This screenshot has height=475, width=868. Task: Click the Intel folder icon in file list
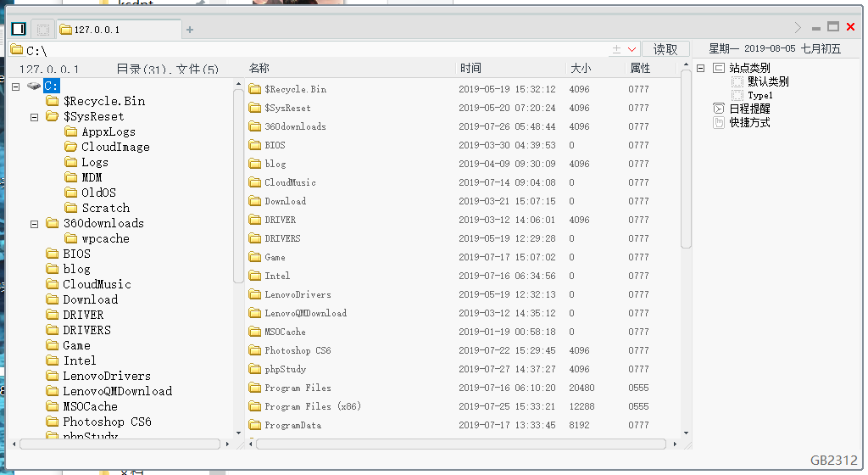click(254, 276)
